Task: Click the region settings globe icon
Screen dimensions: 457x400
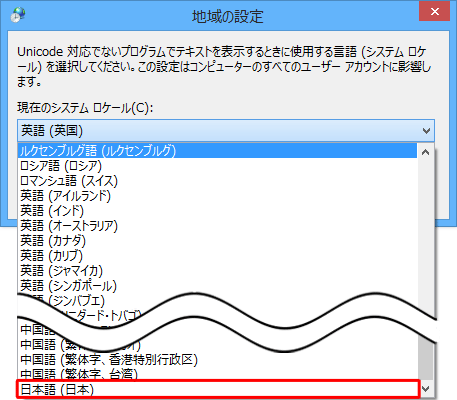Action: (x=18, y=15)
